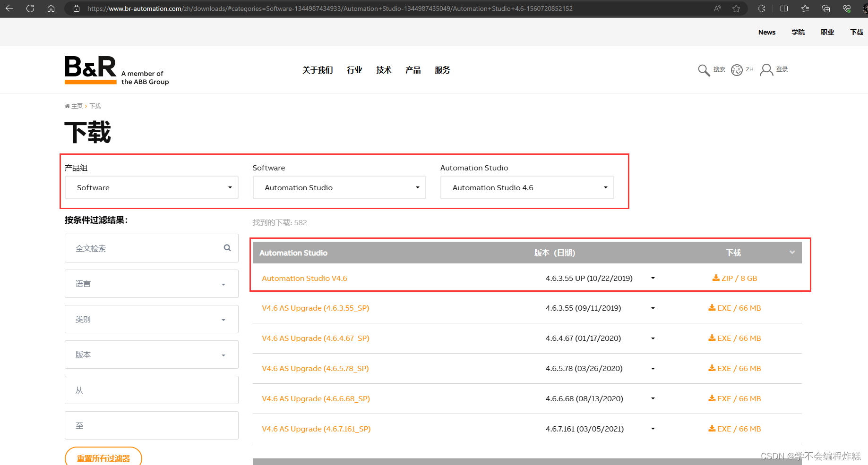The image size is (868, 465).
Task: Click the 重置所有过滤器 reset button
Action: [x=103, y=457]
